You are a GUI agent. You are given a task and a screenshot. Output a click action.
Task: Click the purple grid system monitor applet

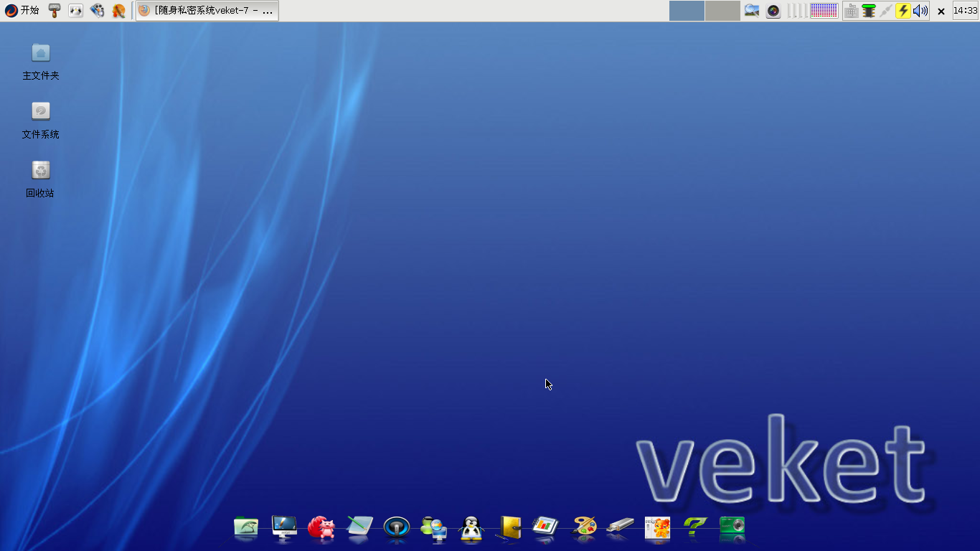824,11
